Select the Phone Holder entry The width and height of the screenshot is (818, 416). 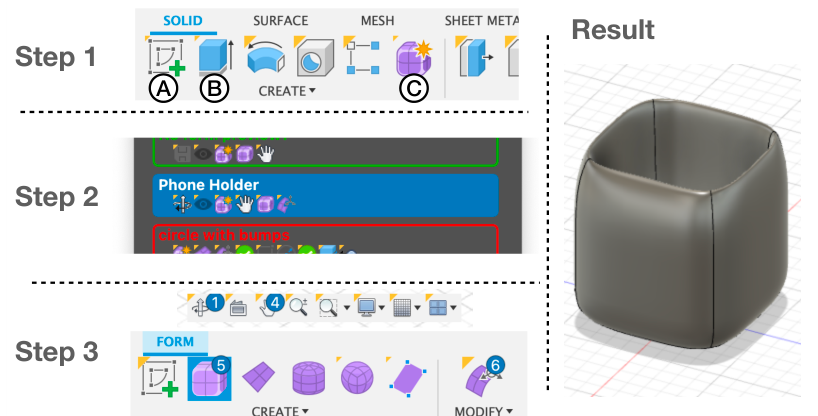(x=325, y=195)
